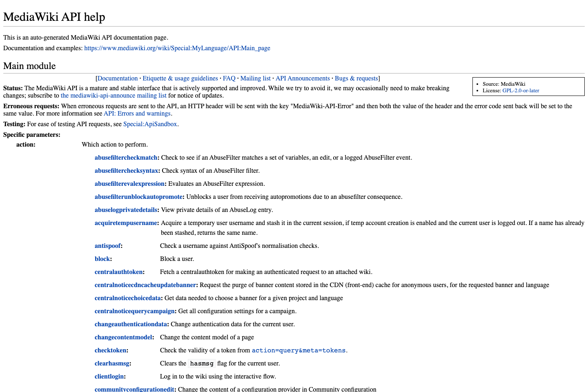Open the mediawiki-api-announce mailing list link
The height and width of the screenshot is (392, 588).
pos(114,95)
